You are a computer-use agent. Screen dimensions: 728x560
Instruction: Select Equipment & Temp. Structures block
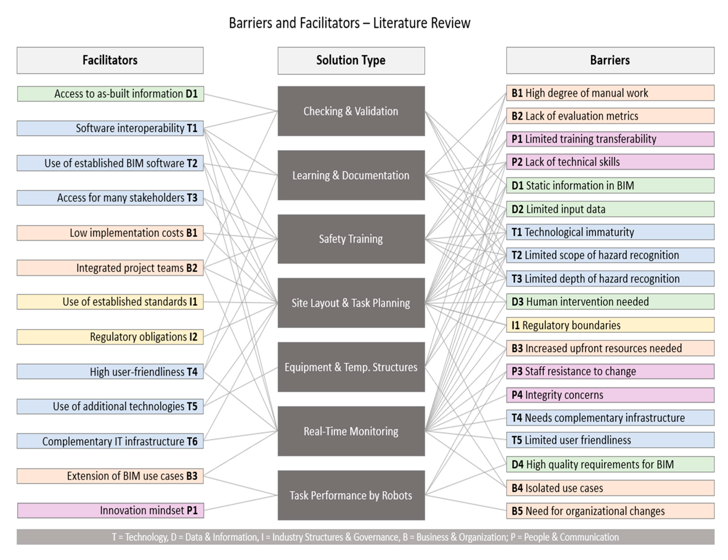tap(351, 367)
